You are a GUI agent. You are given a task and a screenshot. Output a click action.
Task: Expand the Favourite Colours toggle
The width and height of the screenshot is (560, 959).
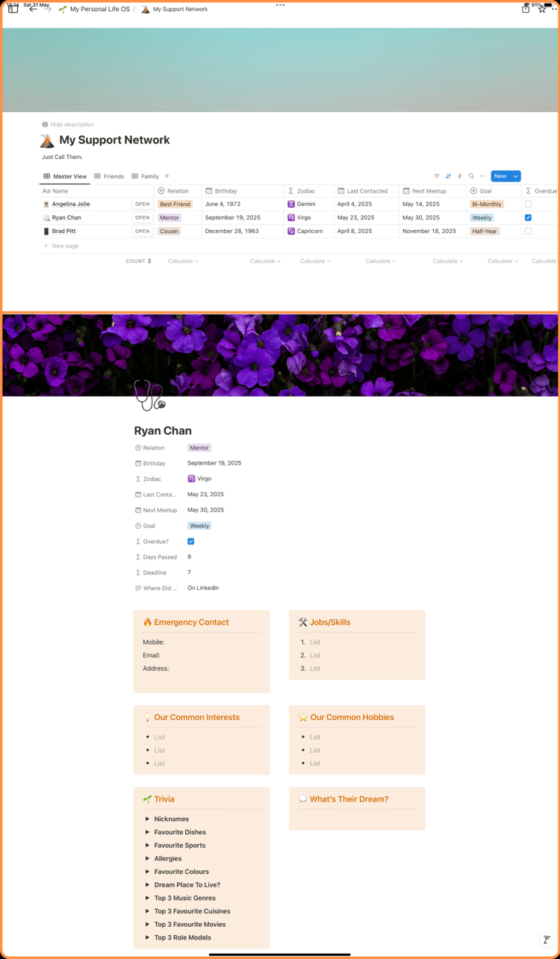(x=148, y=872)
